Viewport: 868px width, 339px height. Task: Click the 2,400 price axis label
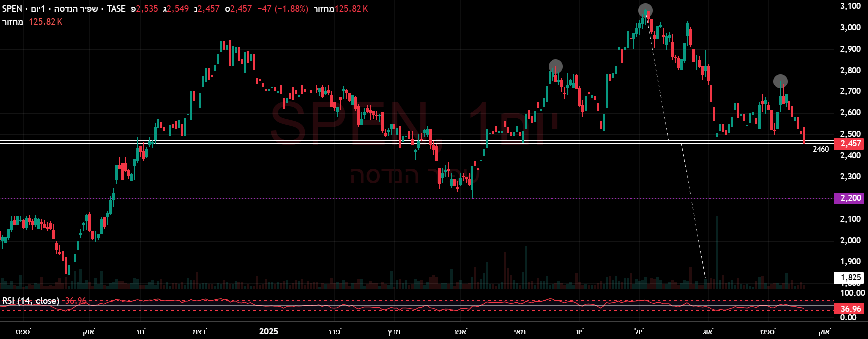click(850, 155)
